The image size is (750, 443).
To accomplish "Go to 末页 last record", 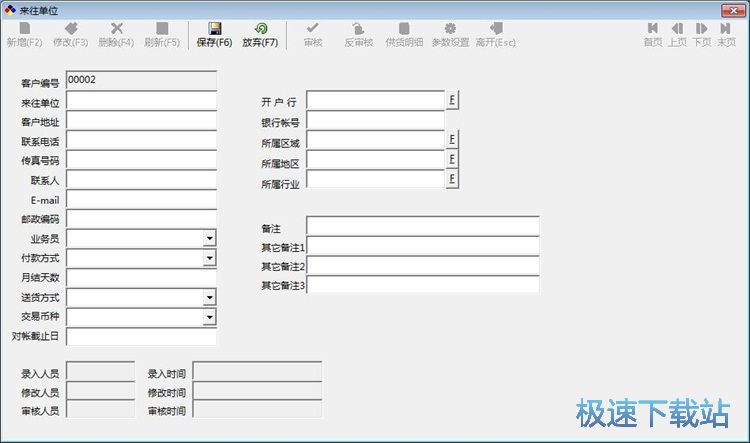I will pyautogui.click(x=726, y=35).
